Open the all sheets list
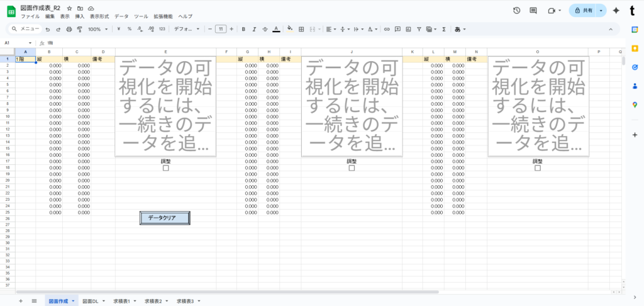The image size is (644, 306). pyautogui.click(x=34, y=301)
